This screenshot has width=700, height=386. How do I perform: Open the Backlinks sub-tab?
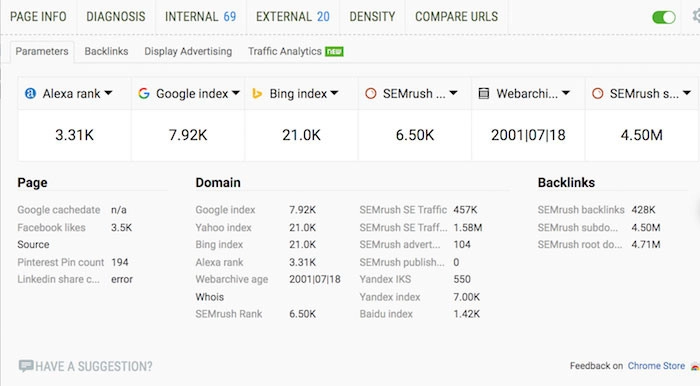tap(106, 51)
